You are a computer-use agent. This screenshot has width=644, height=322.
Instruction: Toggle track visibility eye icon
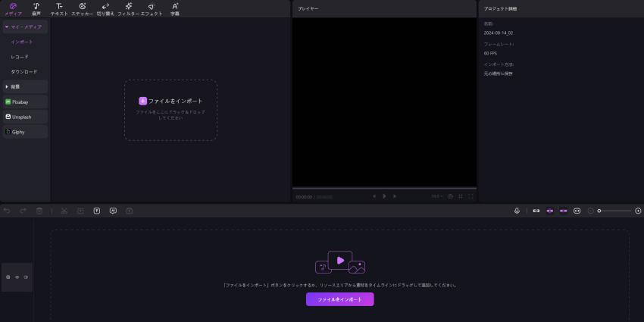[x=17, y=277]
